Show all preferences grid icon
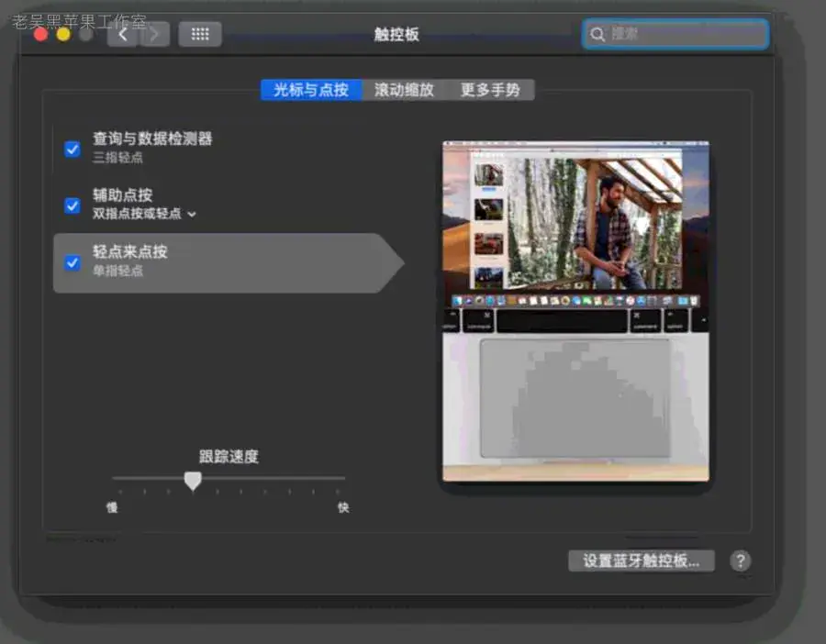Image resolution: width=826 pixels, height=644 pixels. click(x=200, y=35)
